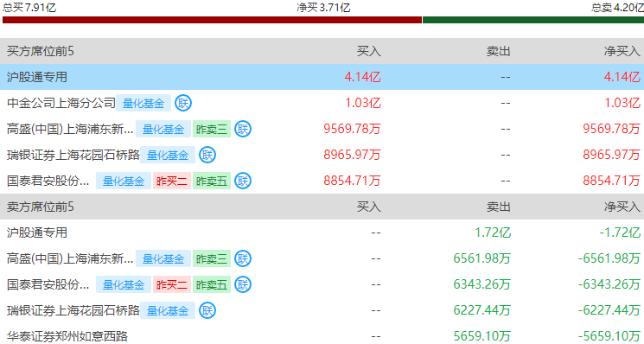Select the 昨卖三 tag in the 6561.98万 高盛 row
644x344 pixels.
coord(212,258)
